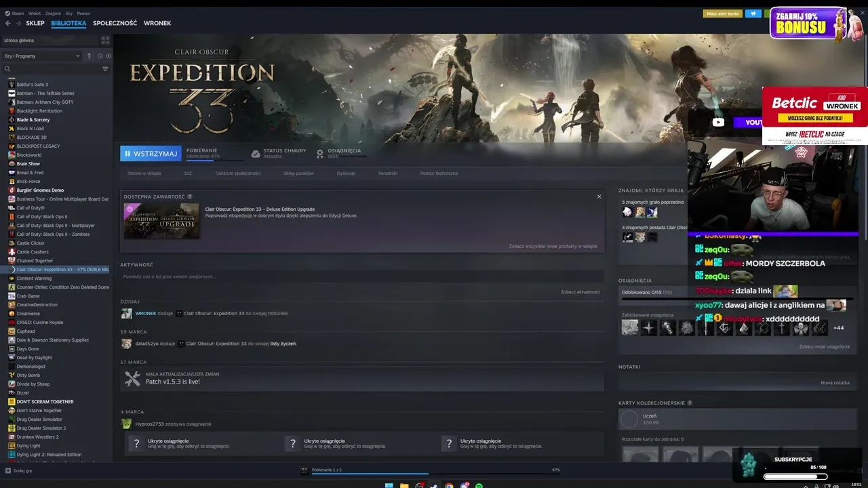Open advanced filter options icon
Viewport: 868px width, 488px height.
click(x=105, y=68)
